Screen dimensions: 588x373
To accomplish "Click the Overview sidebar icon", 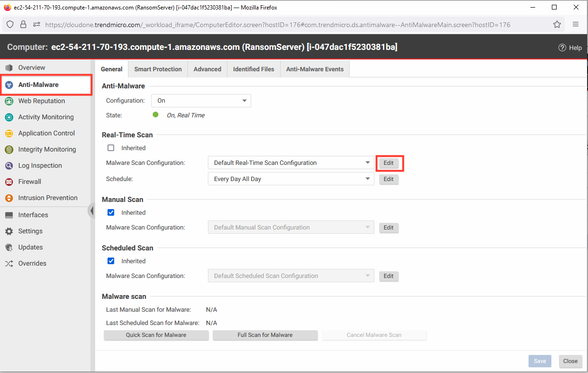I will 9,68.
